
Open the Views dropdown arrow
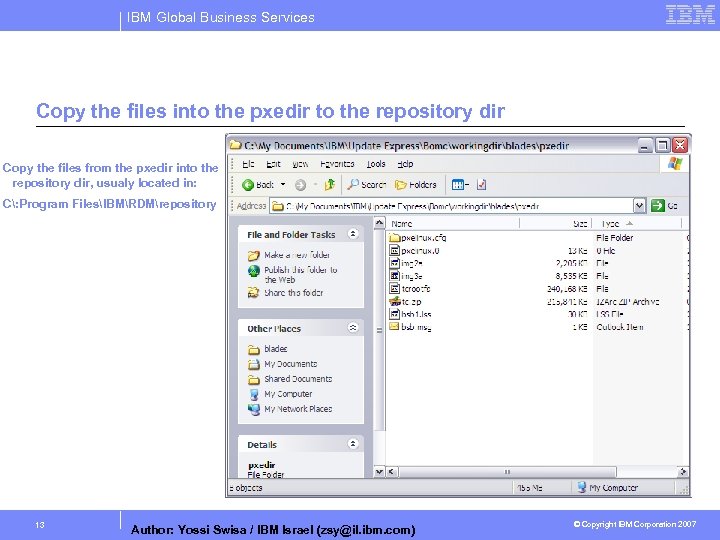(x=467, y=185)
